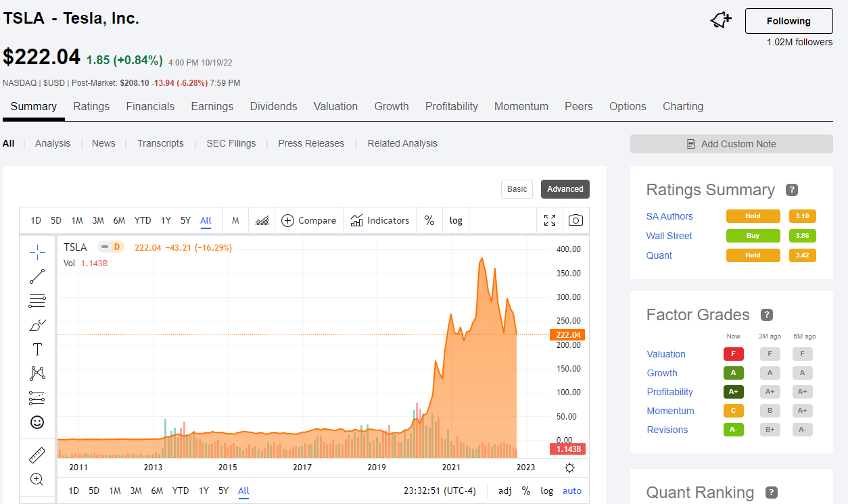
Task: Open the prediction and measurement tools
Action: (x=37, y=397)
